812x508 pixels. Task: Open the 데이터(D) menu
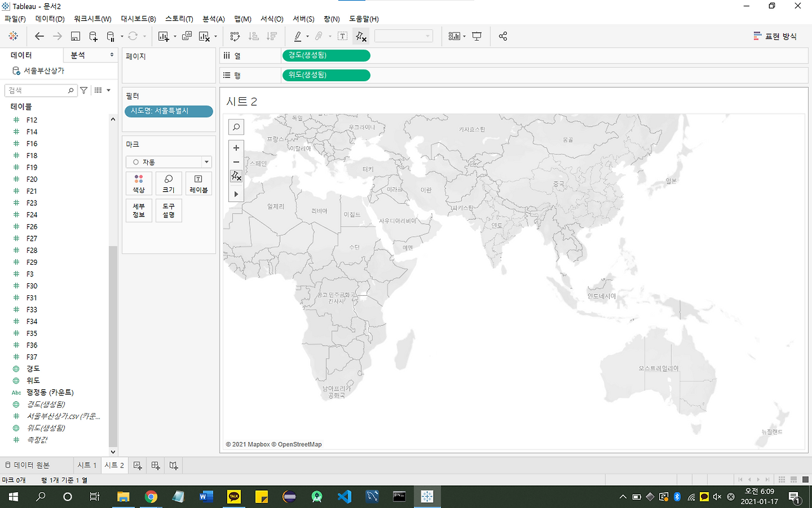[x=50, y=19]
